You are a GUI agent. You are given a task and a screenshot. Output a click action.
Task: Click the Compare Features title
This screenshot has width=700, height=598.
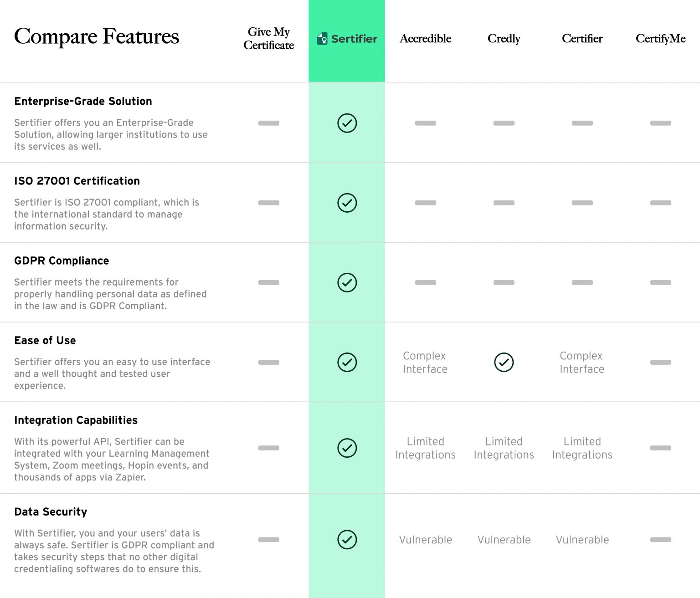tap(97, 37)
